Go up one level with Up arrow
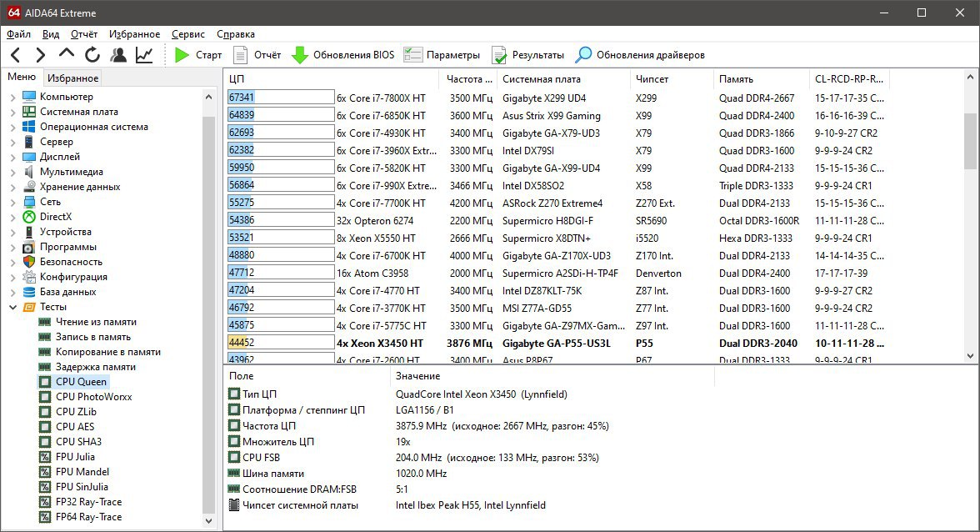This screenshot has height=532, width=980. point(67,53)
